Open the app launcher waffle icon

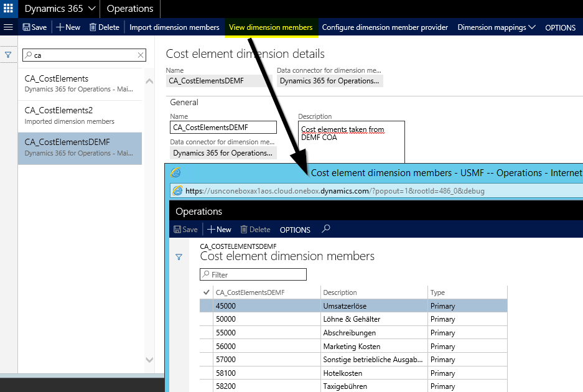click(x=9, y=9)
